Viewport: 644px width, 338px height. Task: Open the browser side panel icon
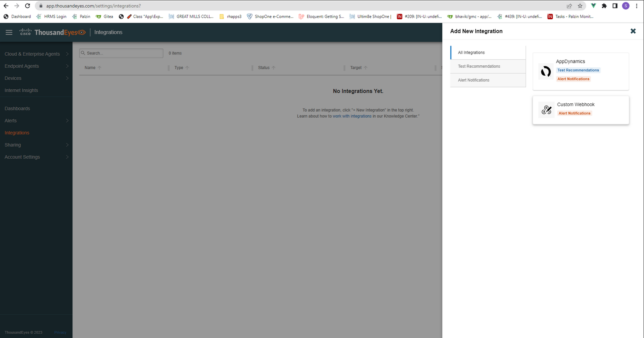(x=615, y=6)
